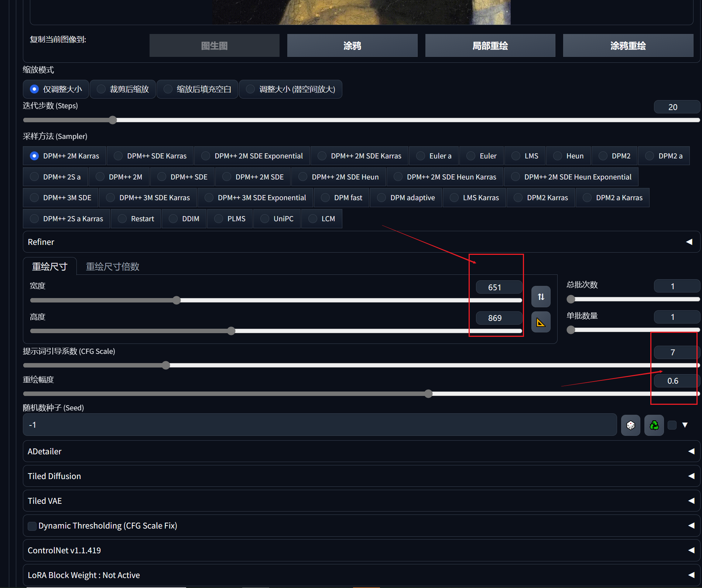This screenshot has width=702, height=588.
Task: Switch to the 重绘尺寸倍数 tab
Action: [x=113, y=266]
